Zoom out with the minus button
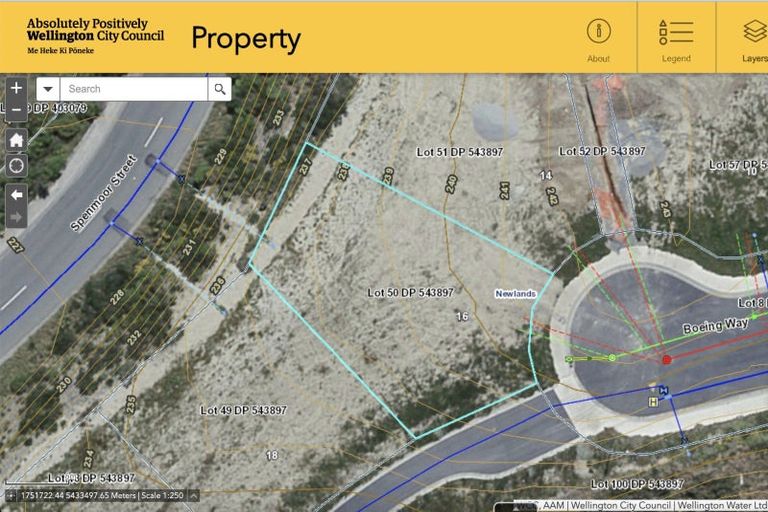Viewport: 768px width, 512px height. click(x=16, y=111)
